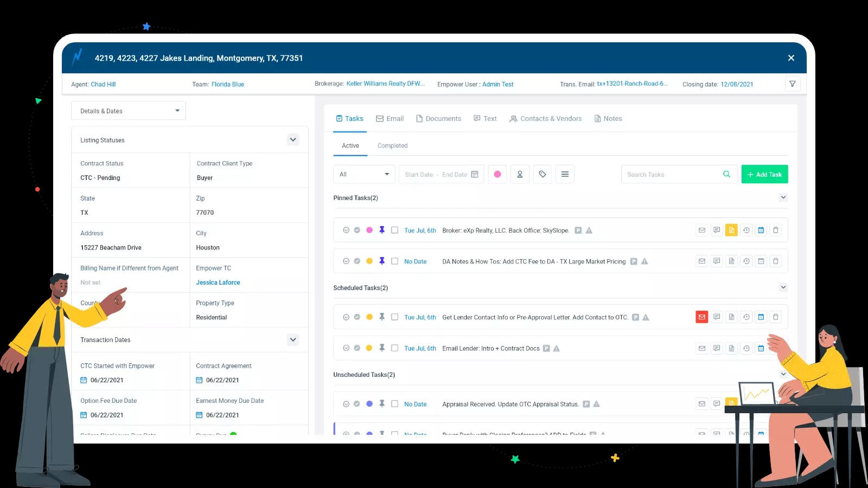This screenshot has width=868, height=488.
Task: Collapse the Transaction Dates section
Action: (293, 339)
